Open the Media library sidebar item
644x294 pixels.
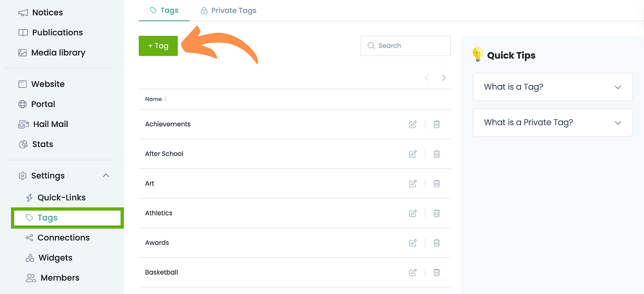(58, 53)
